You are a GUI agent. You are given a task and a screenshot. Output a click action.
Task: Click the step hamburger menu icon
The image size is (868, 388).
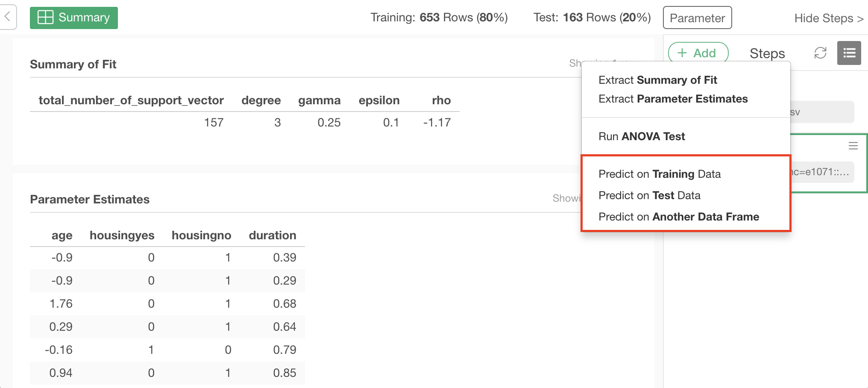point(853,146)
